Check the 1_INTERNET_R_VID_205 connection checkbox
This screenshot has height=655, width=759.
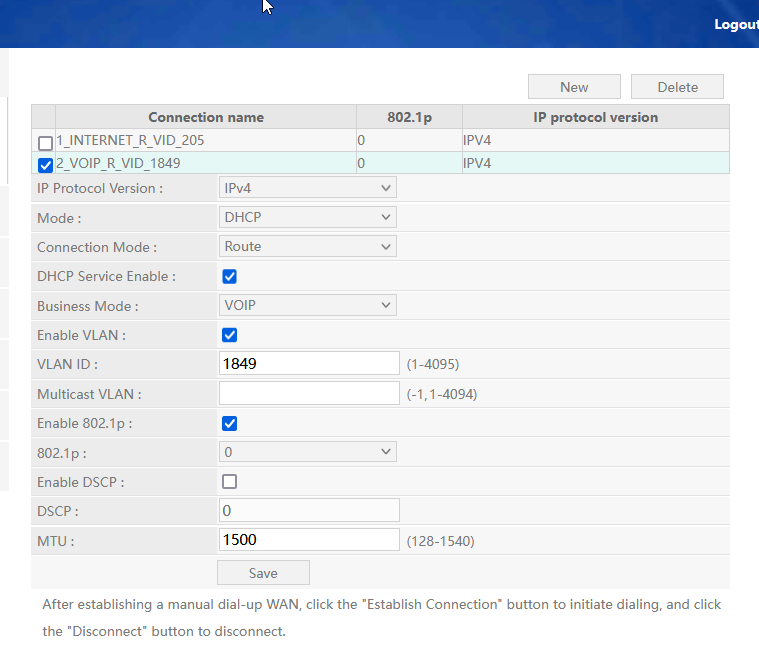pos(45,143)
